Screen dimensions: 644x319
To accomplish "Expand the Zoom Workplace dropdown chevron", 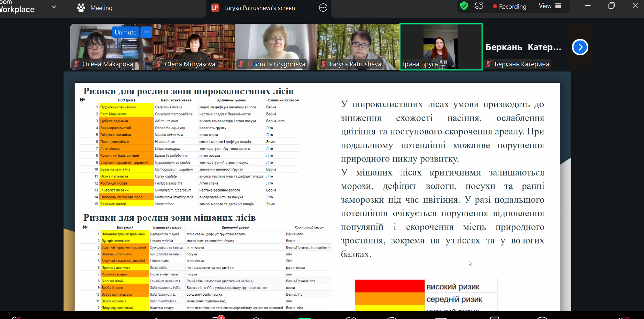I will (x=54, y=7).
